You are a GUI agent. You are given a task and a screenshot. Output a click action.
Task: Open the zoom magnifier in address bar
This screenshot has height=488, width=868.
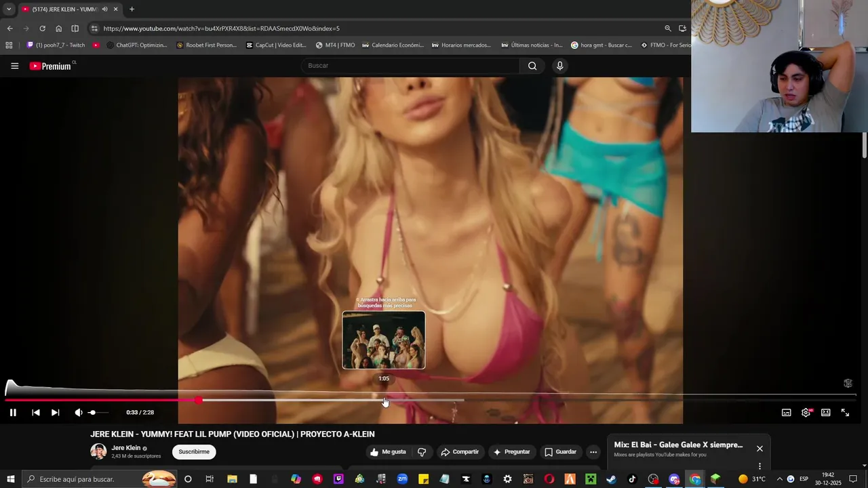point(668,28)
